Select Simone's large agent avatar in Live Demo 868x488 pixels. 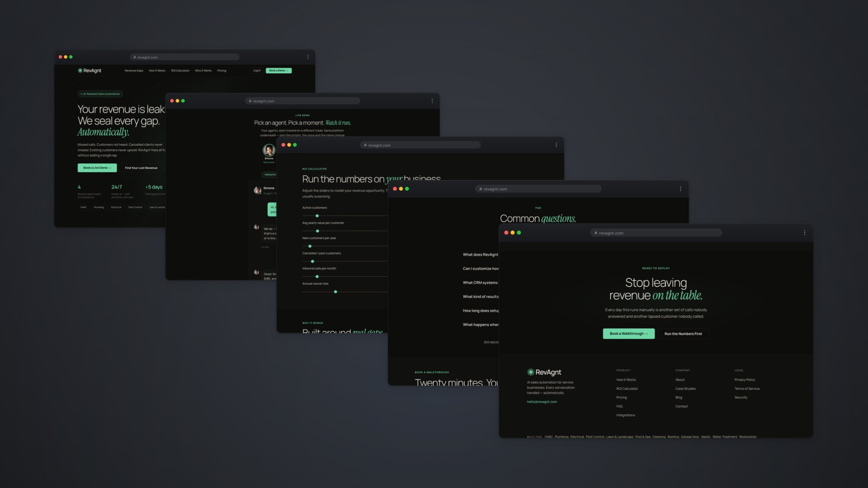pos(269,149)
